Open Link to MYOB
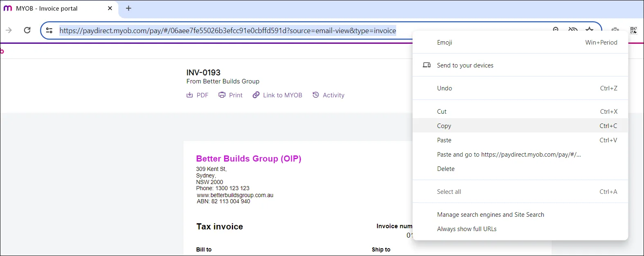The image size is (644, 256). coord(283,95)
